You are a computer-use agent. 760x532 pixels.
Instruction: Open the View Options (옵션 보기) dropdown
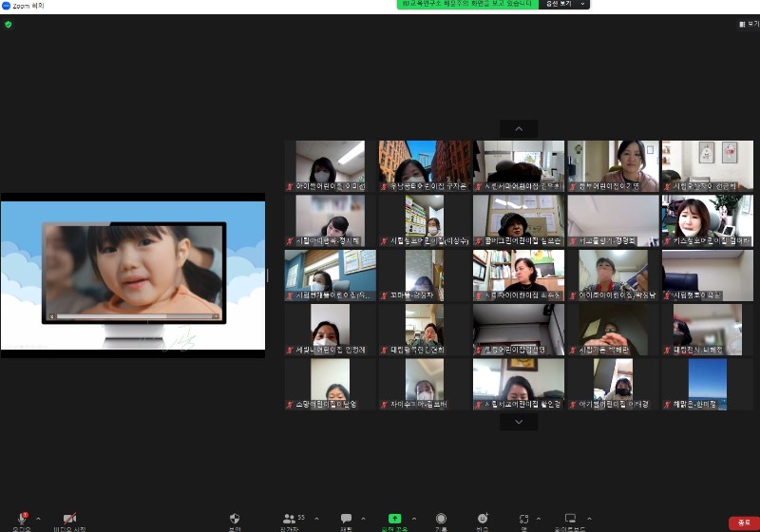[565, 5]
